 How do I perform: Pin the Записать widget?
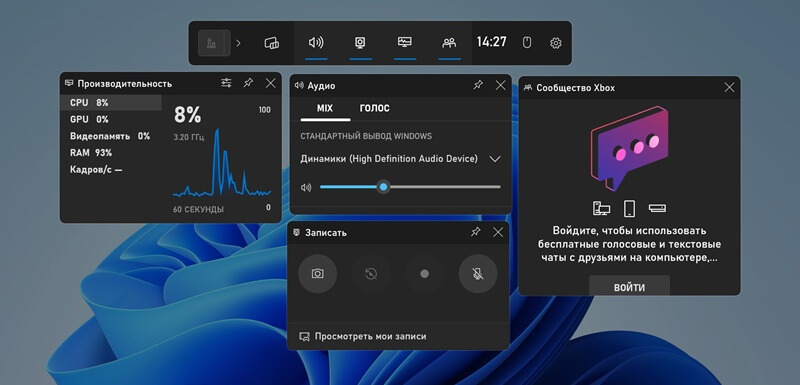pyautogui.click(x=476, y=232)
